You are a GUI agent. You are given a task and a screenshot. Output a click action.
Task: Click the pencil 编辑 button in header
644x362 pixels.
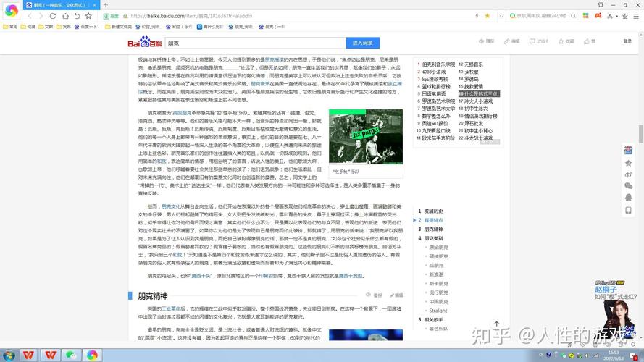pyautogui.click(x=511, y=41)
